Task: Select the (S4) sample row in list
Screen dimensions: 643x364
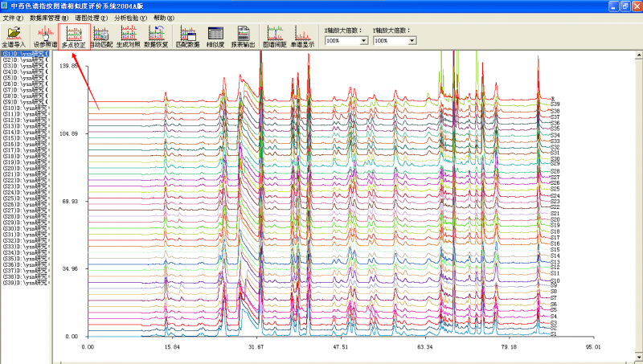Action: [x=25, y=72]
